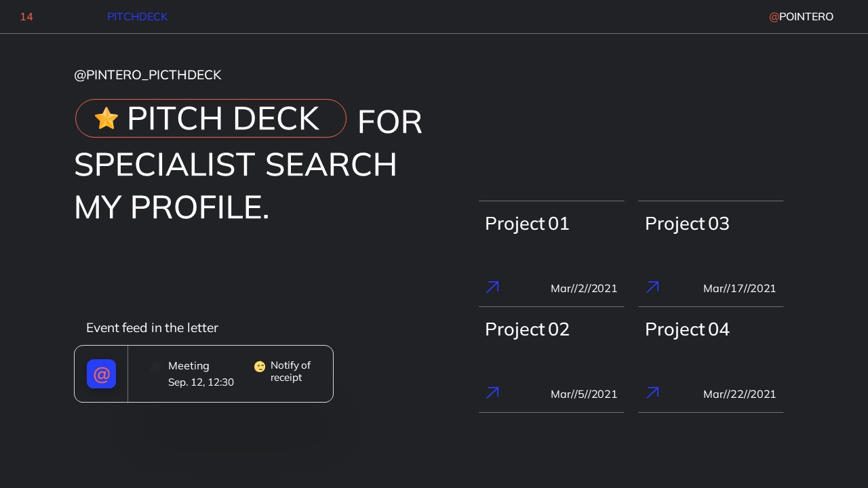Open Project 04 arrow icon
Image resolution: width=868 pixels, height=488 pixels.
[x=652, y=393]
